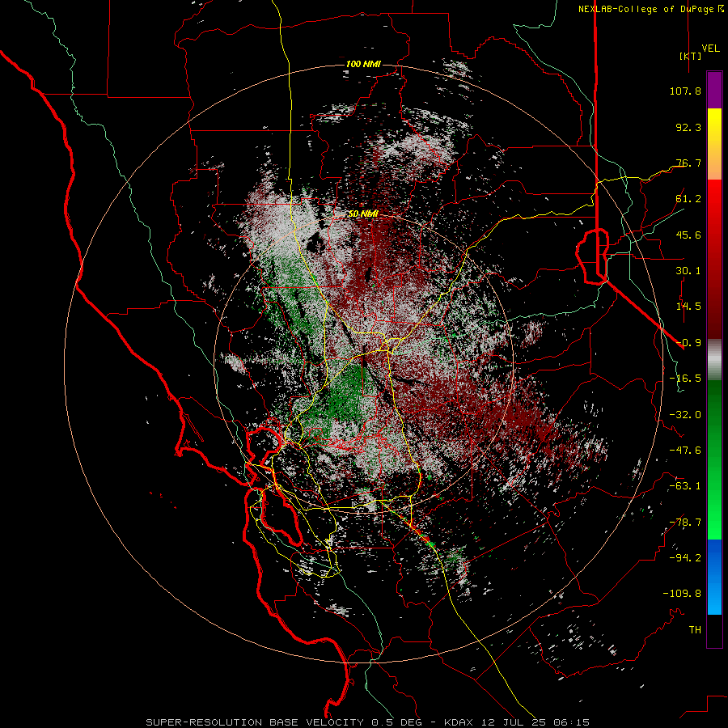This screenshot has width=728, height=728.
Task: Select the -109.8 scale value
Action: click(x=682, y=594)
